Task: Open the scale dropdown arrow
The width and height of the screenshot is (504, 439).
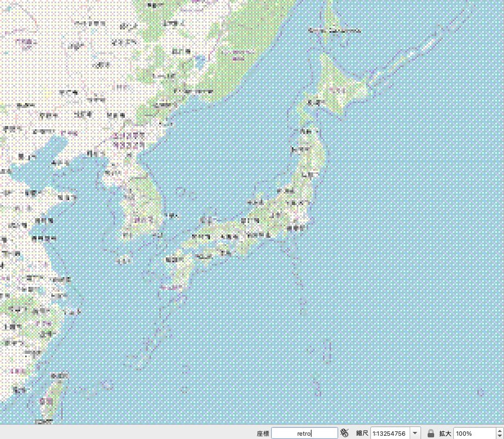Action: pyautogui.click(x=415, y=433)
